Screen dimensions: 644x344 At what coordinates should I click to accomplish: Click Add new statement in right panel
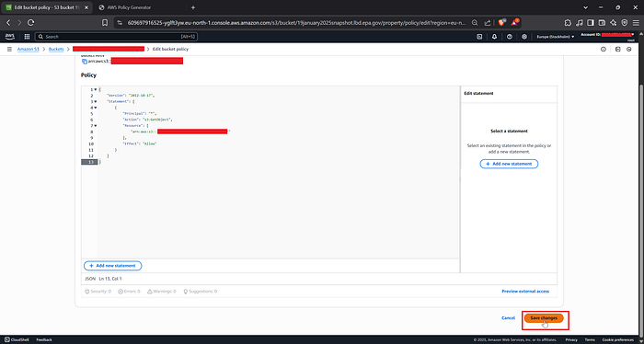click(x=509, y=164)
